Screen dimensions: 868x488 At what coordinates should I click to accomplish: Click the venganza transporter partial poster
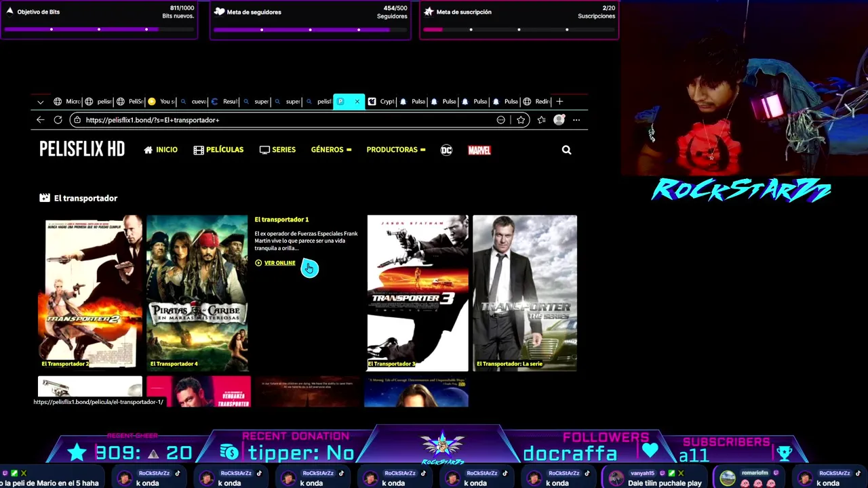pyautogui.click(x=199, y=392)
